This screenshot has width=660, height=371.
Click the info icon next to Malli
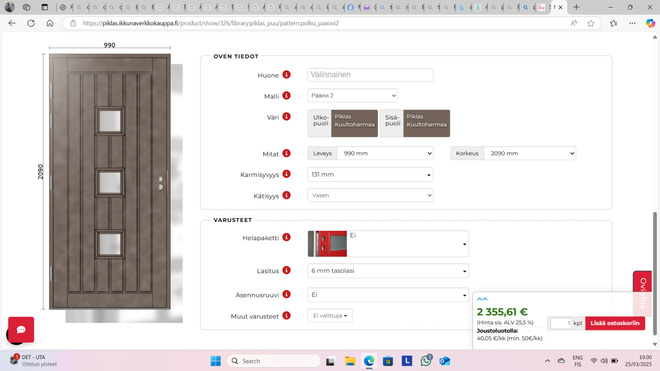(287, 96)
